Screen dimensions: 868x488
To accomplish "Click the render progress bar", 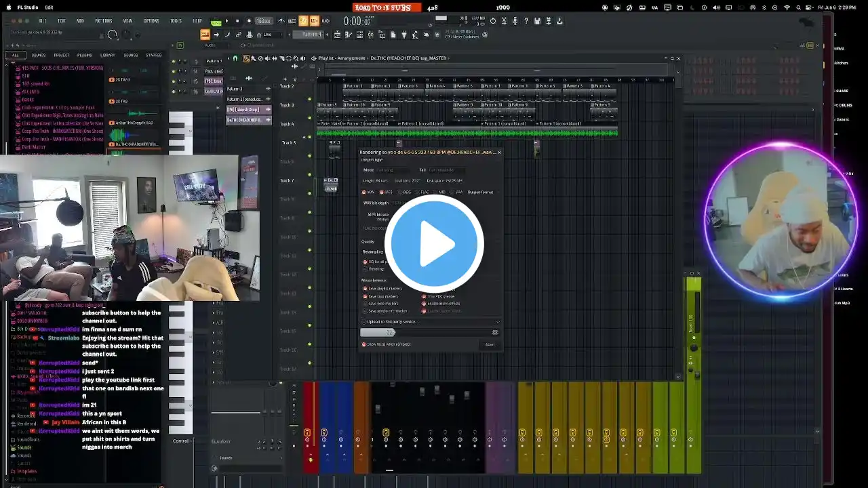I will [430, 332].
